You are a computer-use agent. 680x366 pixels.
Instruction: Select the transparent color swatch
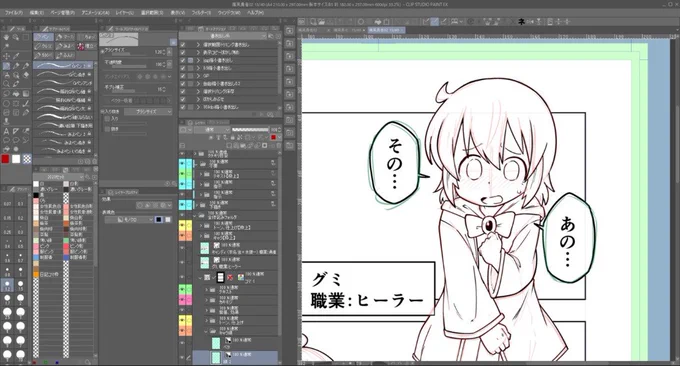[x=27, y=159]
